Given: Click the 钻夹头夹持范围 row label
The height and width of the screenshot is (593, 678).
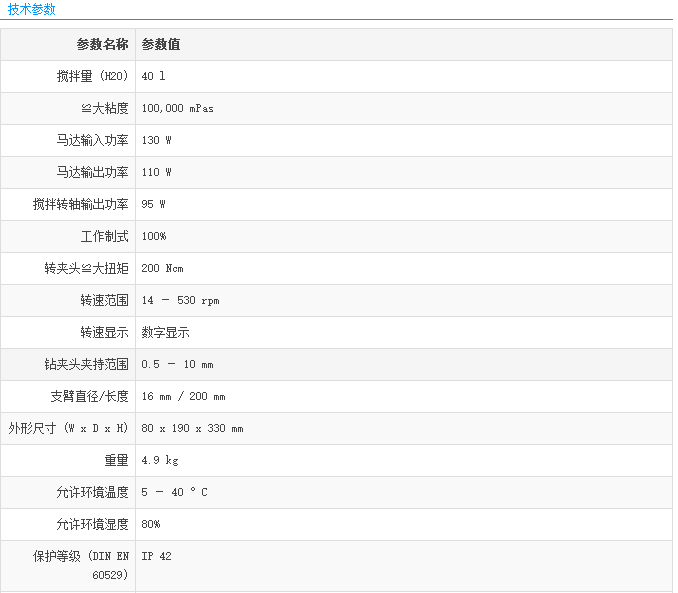Looking at the screenshot, I should click(86, 365).
